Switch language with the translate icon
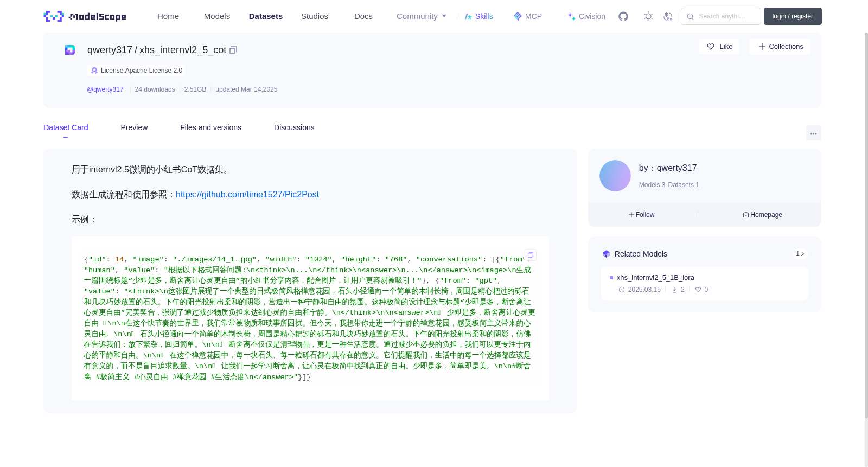This screenshot has height=467, width=868. click(668, 16)
